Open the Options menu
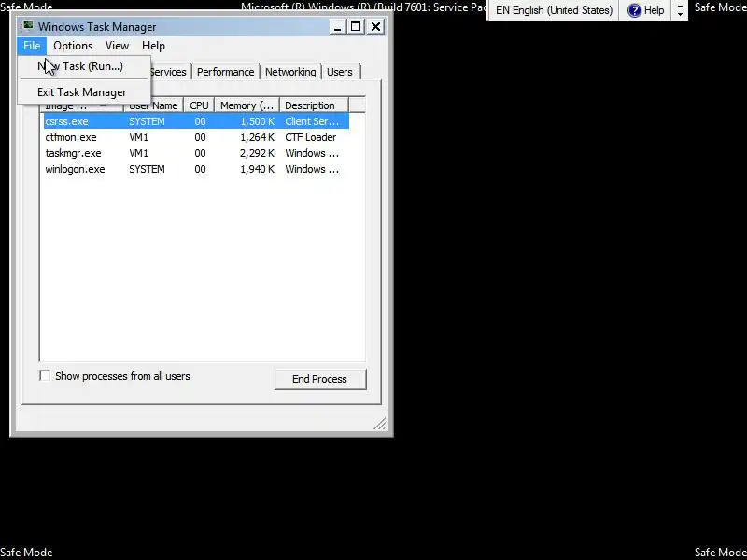The width and height of the screenshot is (747, 560). 73,46
